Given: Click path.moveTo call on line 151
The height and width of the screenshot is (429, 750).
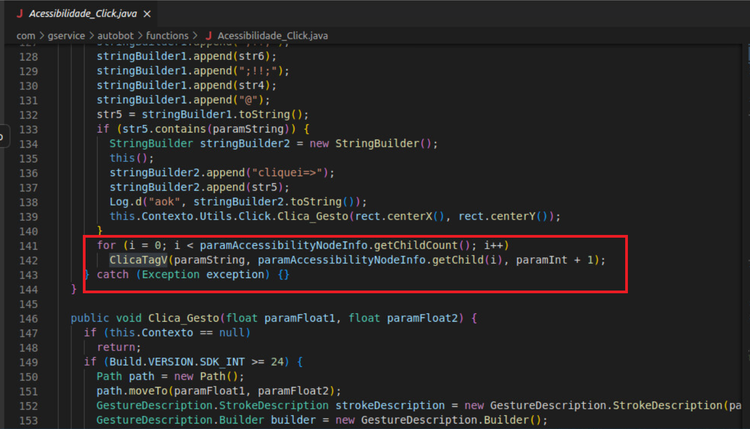Looking at the screenshot, I should 134,390.
